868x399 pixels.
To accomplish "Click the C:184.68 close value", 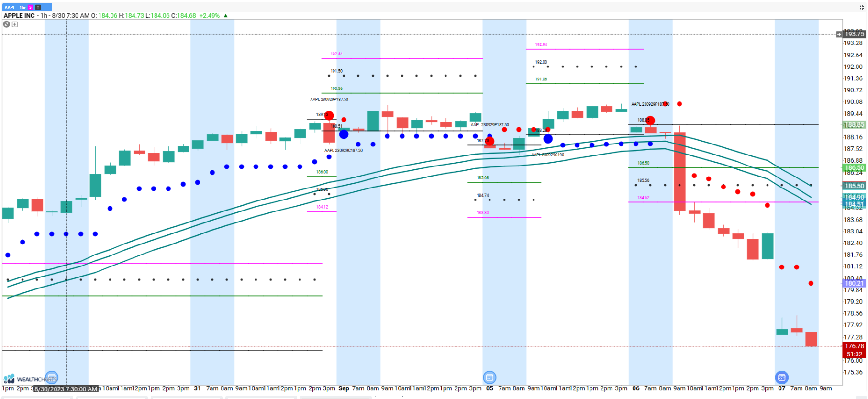I will tap(184, 16).
